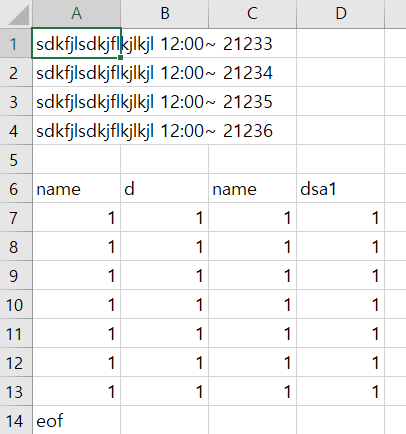Select column C header
The height and width of the screenshot is (434, 406).
tap(252, 14)
